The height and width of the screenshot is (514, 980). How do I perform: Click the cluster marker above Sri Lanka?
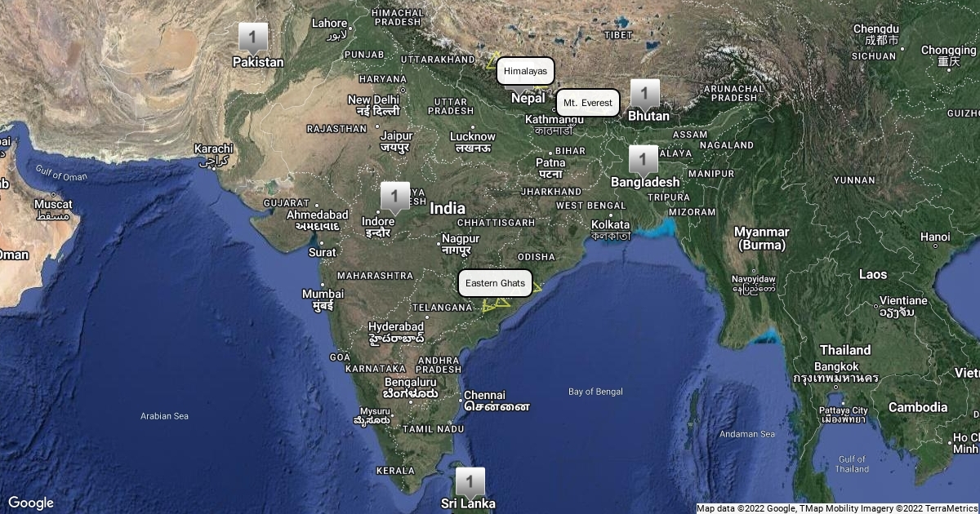(x=469, y=483)
